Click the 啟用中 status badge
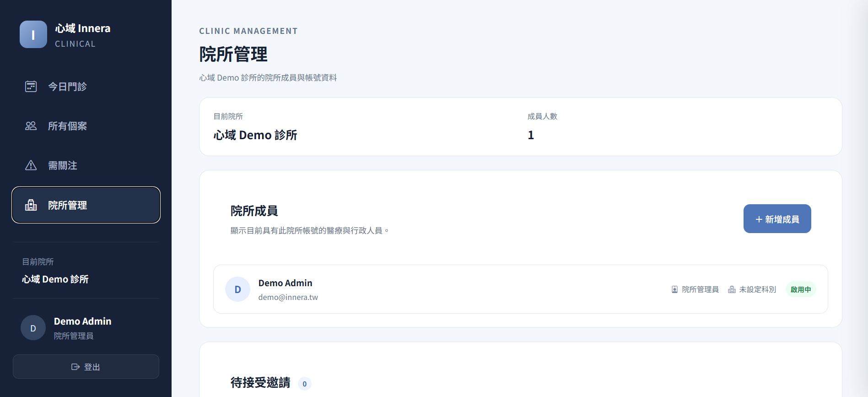Viewport: 868px width, 397px height. tap(801, 289)
